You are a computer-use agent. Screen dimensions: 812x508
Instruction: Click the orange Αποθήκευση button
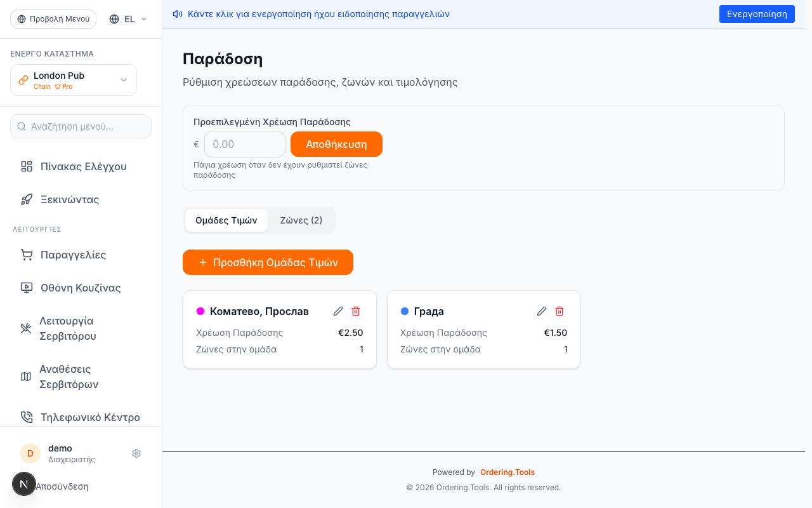point(336,144)
